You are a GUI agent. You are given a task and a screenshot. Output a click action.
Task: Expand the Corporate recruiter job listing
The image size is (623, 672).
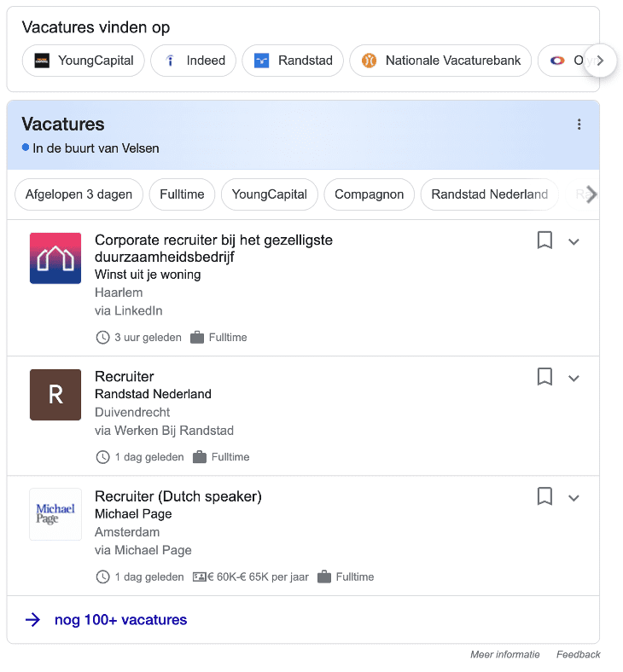click(x=574, y=241)
